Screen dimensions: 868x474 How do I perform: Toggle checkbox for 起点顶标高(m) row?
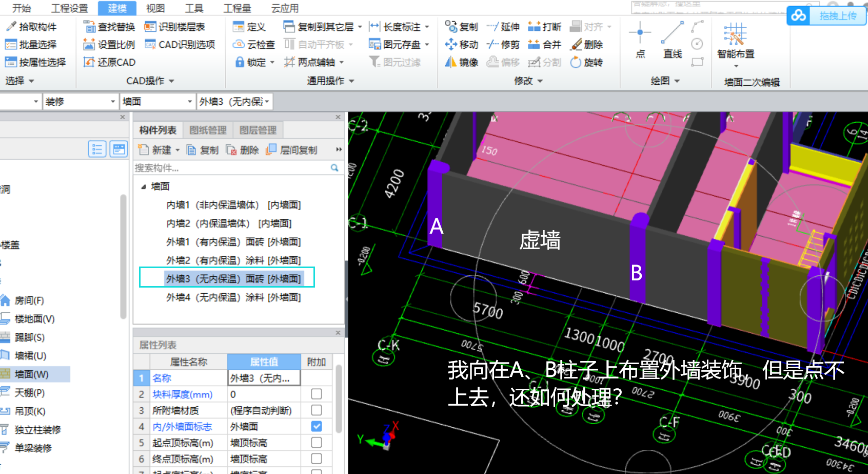[x=317, y=443]
